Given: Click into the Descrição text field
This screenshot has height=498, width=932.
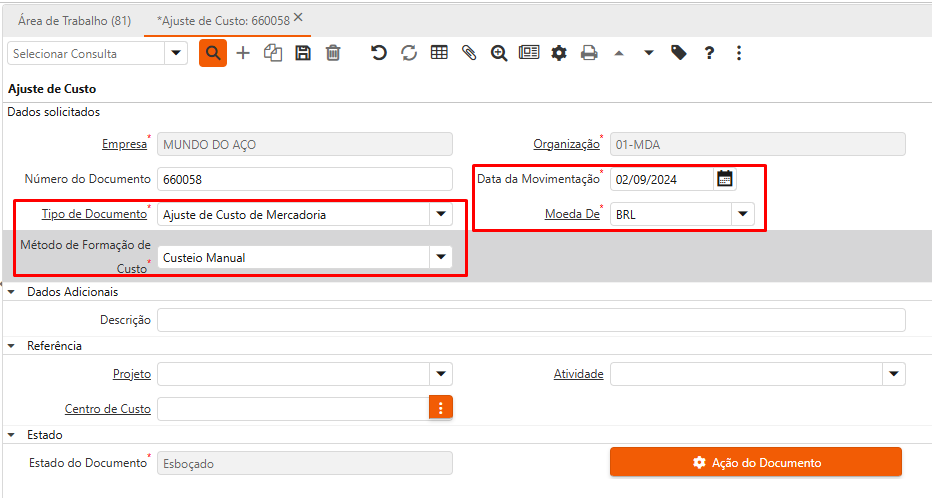Looking at the screenshot, I should [x=531, y=320].
